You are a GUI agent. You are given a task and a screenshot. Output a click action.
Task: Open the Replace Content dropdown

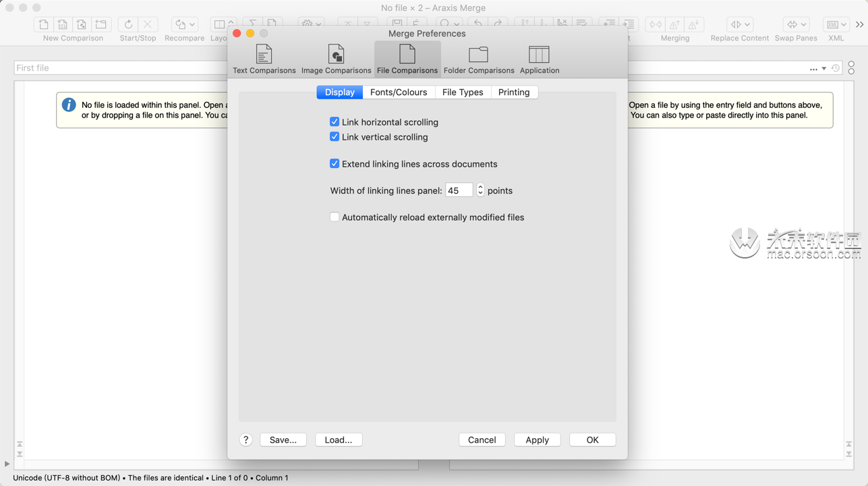(x=740, y=24)
